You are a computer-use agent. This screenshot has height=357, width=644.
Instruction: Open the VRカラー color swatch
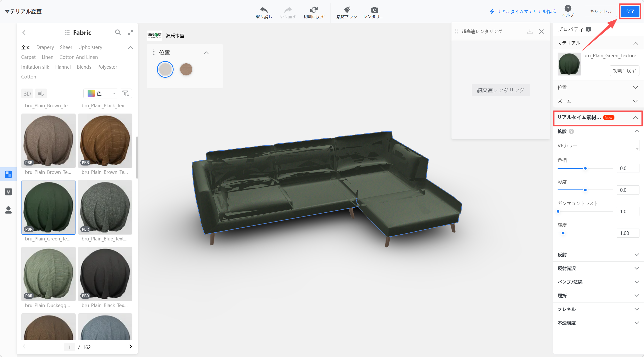[x=632, y=146]
